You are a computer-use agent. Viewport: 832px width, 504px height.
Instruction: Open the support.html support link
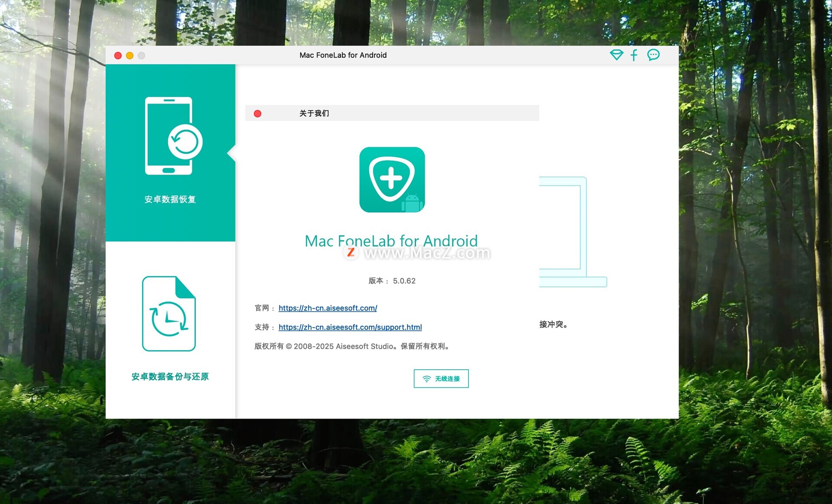[350, 327]
